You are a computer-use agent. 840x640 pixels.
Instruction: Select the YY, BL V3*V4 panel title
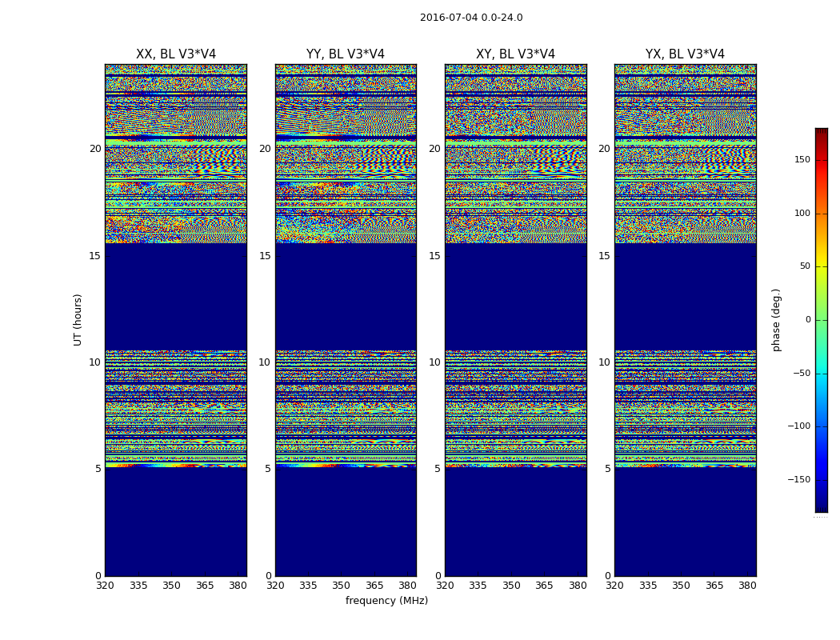tap(346, 54)
